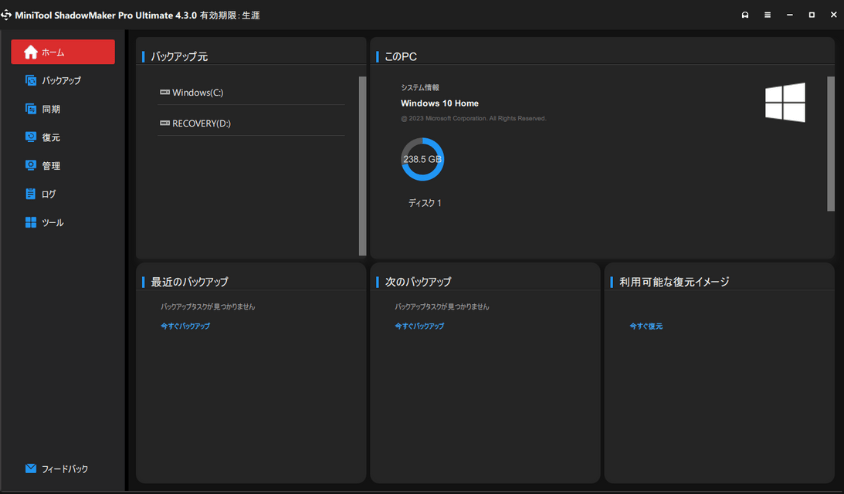This screenshot has width=844, height=494.
Task: Go to 管理 (Manage) via its icon
Action: 31,165
